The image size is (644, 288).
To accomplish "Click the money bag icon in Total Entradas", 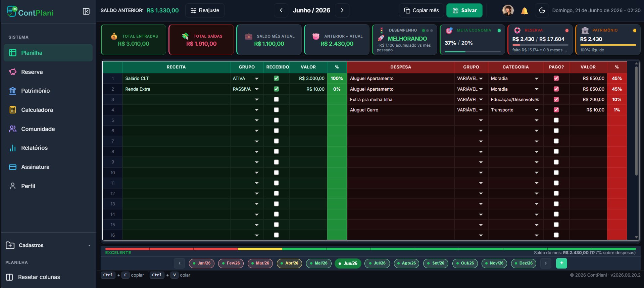I will pyautogui.click(x=114, y=36).
